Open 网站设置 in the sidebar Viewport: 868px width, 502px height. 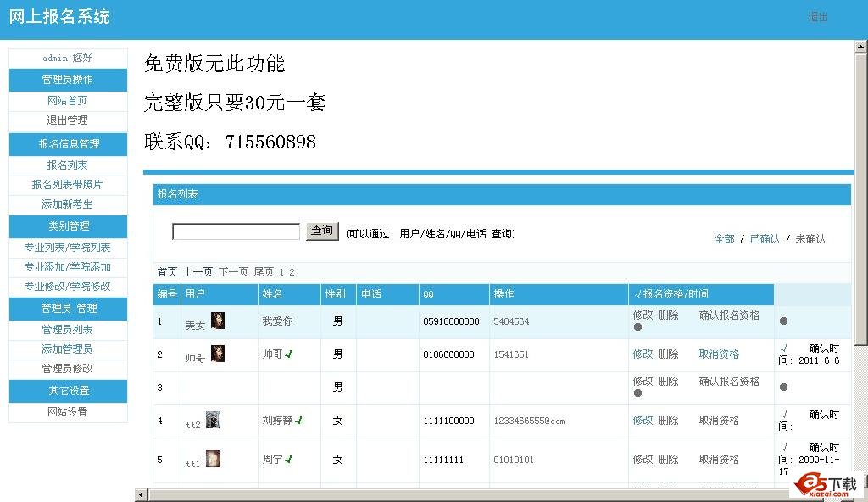[x=68, y=411]
